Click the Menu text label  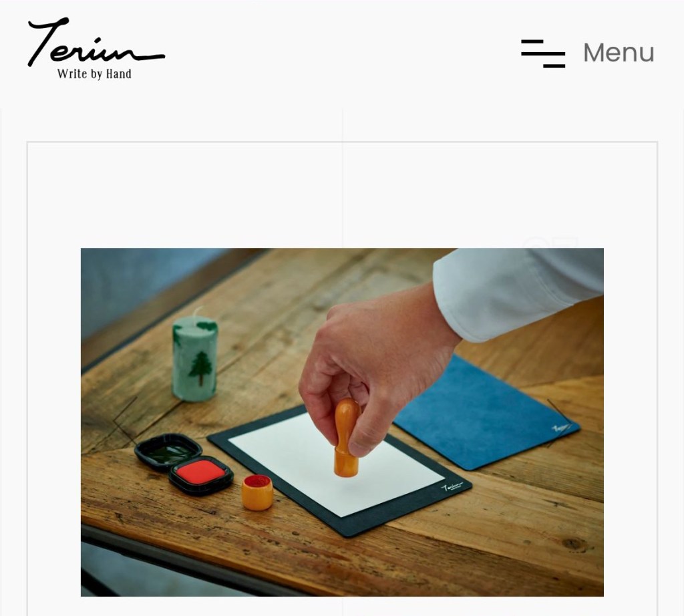(x=619, y=53)
